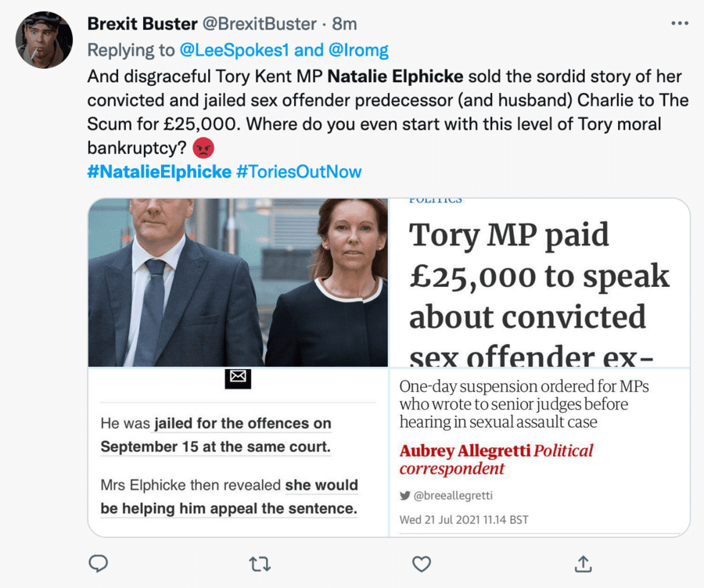This screenshot has height=588, width=704.
Task: Open the Tory MP paid £25,000 headline image
Action: [x=540, y=282]
